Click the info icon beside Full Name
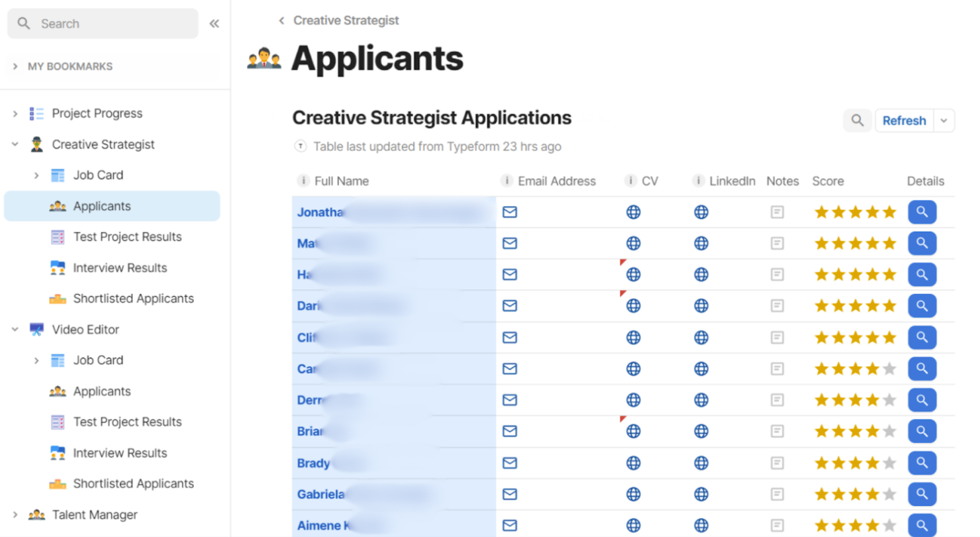 click(303, 181)
